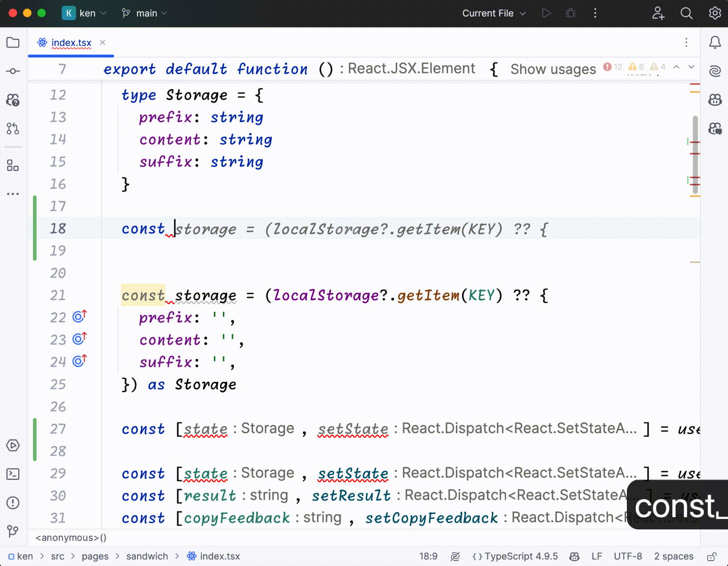Open the UTF-8 encoding selector
Screen dimensions: 728x566
(628, 556)
